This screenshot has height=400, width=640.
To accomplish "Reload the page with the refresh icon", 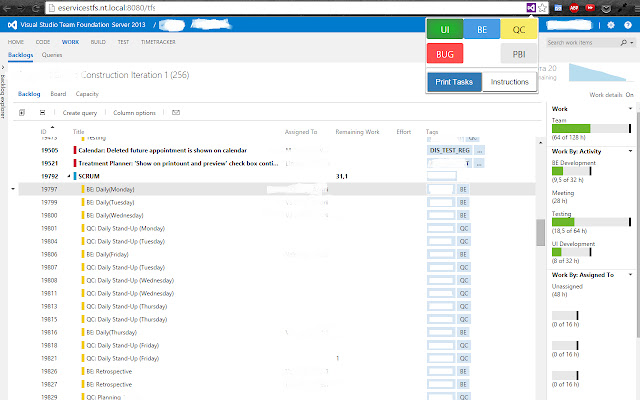I will coord(36,8).
